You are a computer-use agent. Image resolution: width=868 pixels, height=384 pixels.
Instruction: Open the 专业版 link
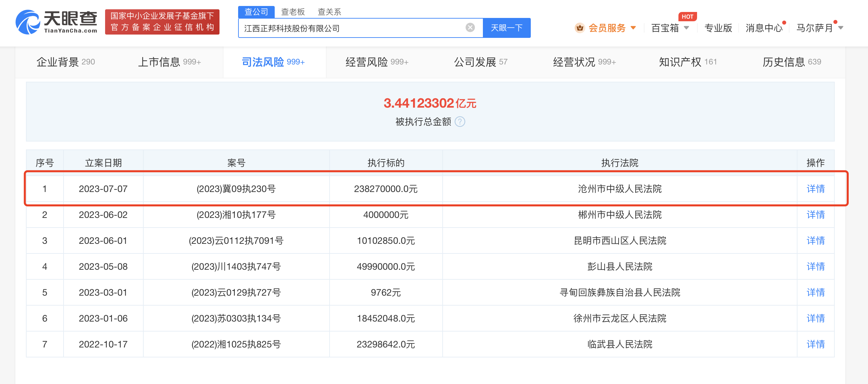click(718, 28)
